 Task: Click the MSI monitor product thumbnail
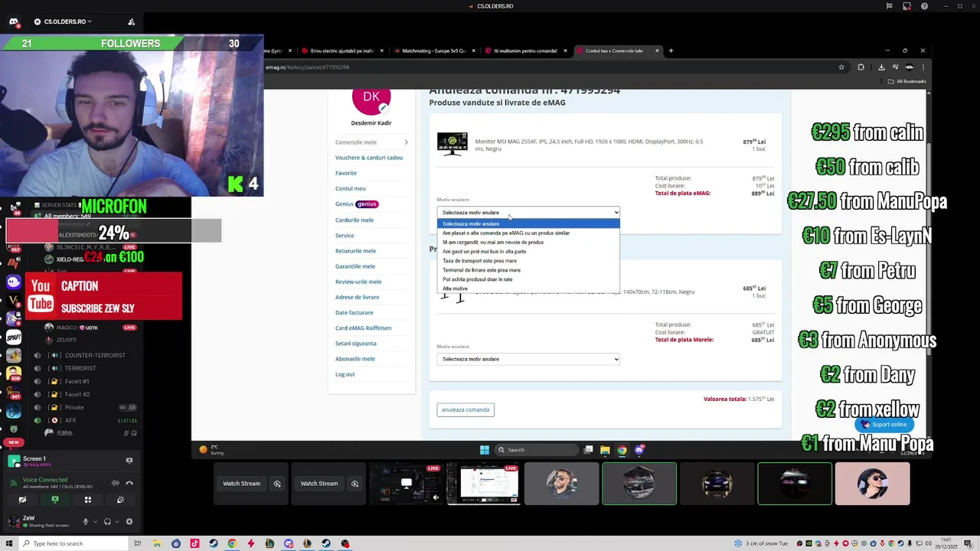click(452, 144)
